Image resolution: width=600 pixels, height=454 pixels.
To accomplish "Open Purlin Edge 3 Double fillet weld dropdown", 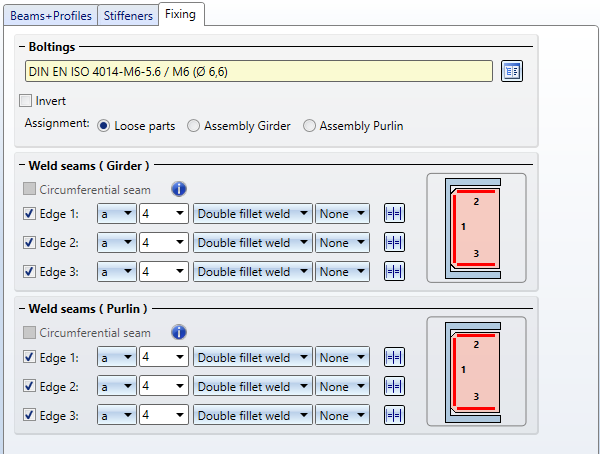I will pos(253,415).
